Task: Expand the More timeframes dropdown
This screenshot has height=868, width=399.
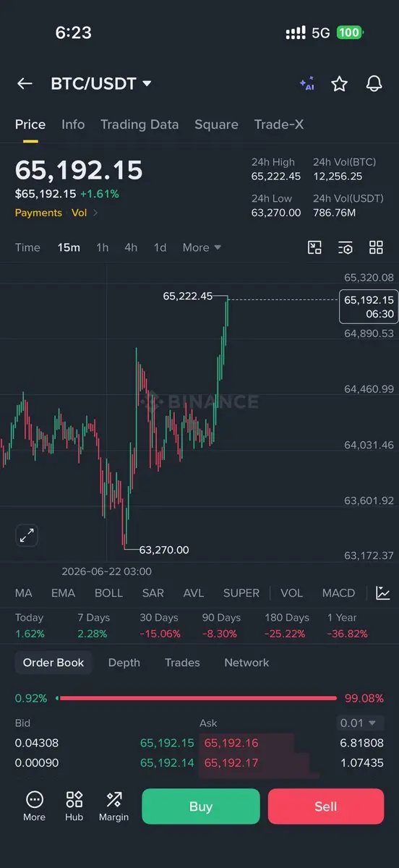Action: (x=202, y=247)
